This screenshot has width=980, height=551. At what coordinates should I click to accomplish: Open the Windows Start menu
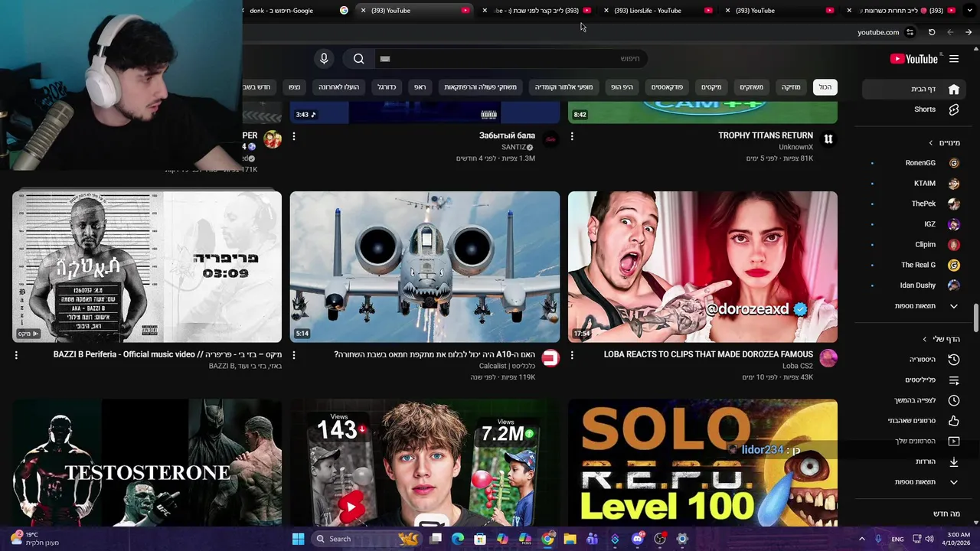[x=298, y=539]
